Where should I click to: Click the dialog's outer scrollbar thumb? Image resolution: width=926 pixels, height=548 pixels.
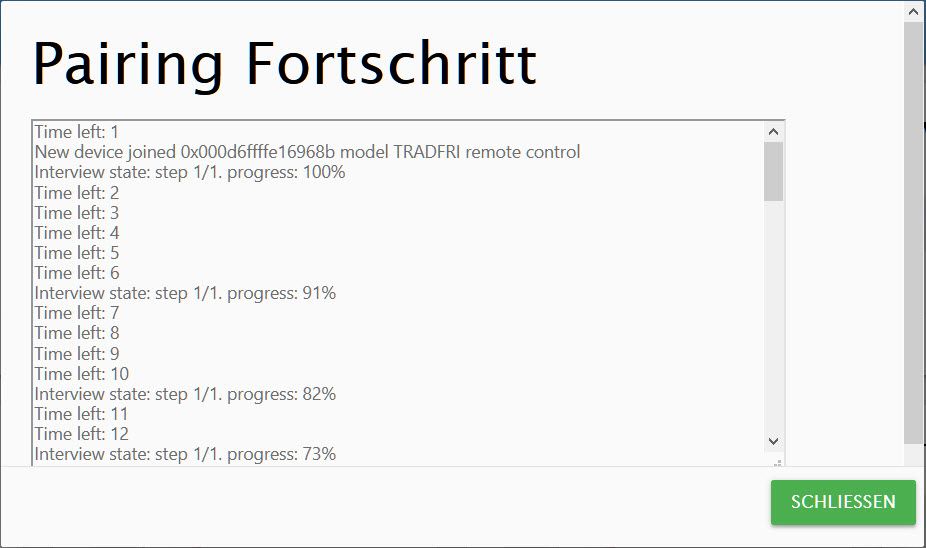coord(914,233)
